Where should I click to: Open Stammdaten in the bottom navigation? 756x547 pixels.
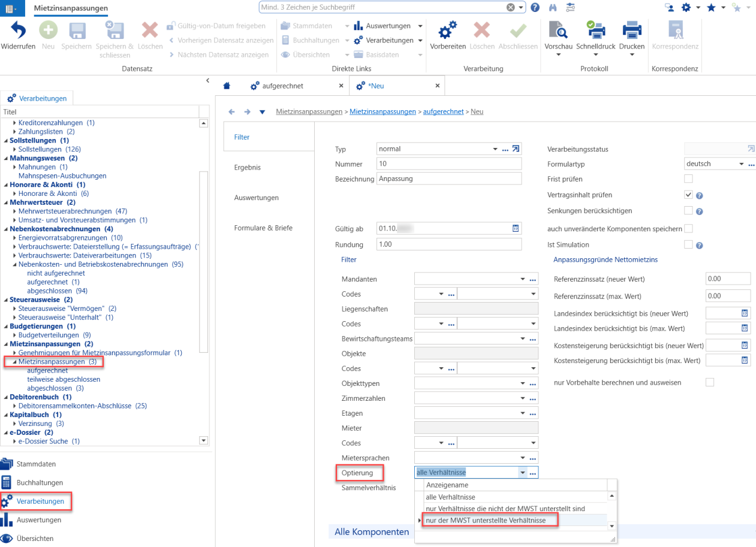(x=36, y=464)
